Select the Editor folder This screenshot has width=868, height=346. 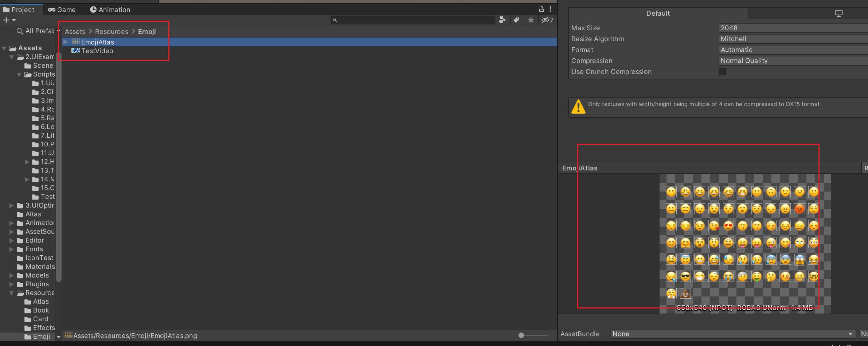(30, 240)
